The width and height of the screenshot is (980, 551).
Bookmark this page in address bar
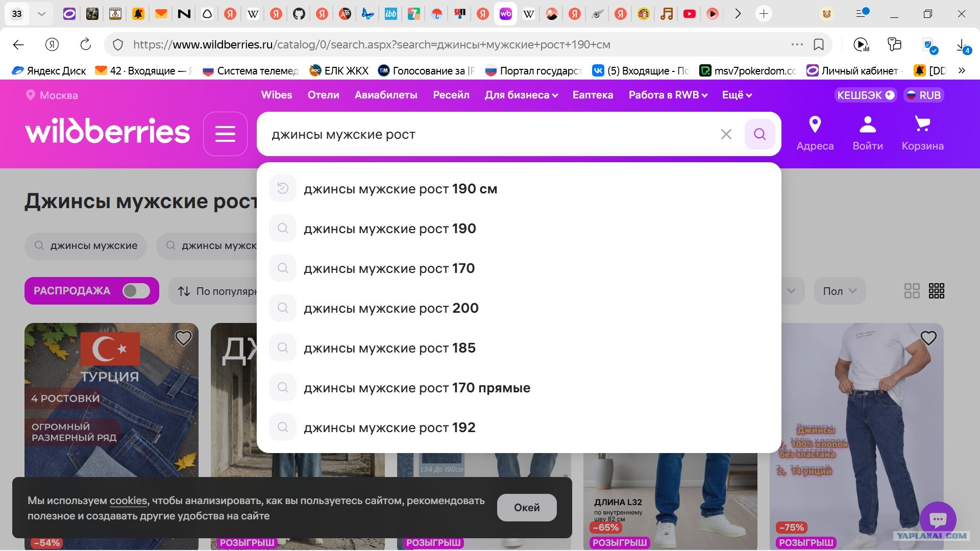tap(819, 45)
